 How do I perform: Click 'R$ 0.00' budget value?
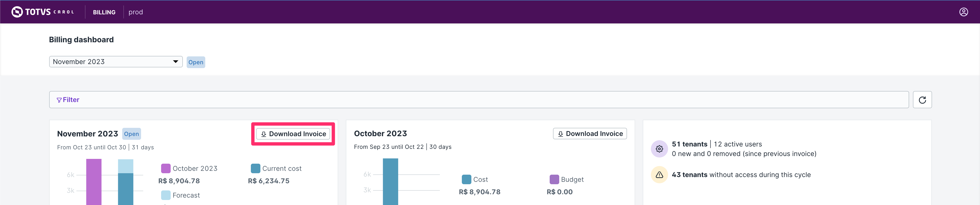559,192
